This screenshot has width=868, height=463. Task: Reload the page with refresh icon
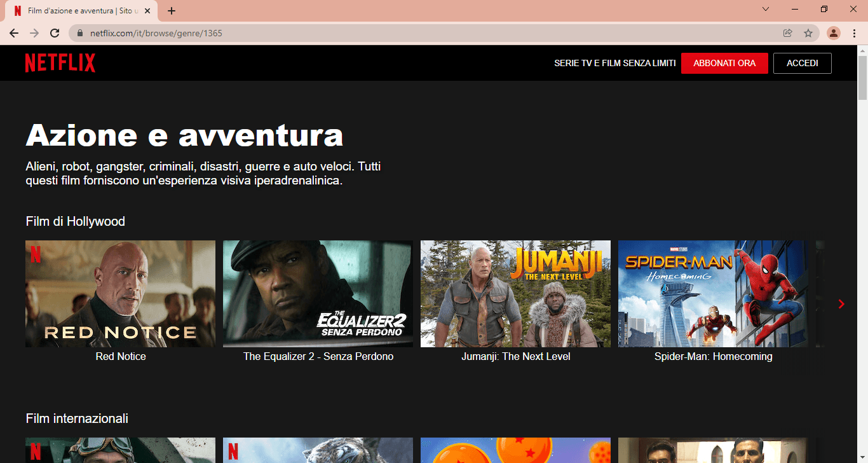tap(55, 33)
